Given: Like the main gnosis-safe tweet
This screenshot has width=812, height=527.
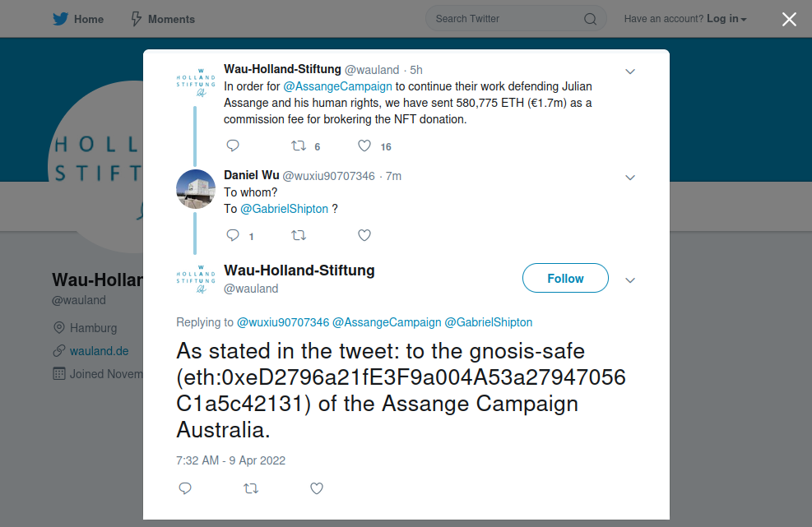Looking at the screenshot, I should pyautogui.click(x=317, y=488).
